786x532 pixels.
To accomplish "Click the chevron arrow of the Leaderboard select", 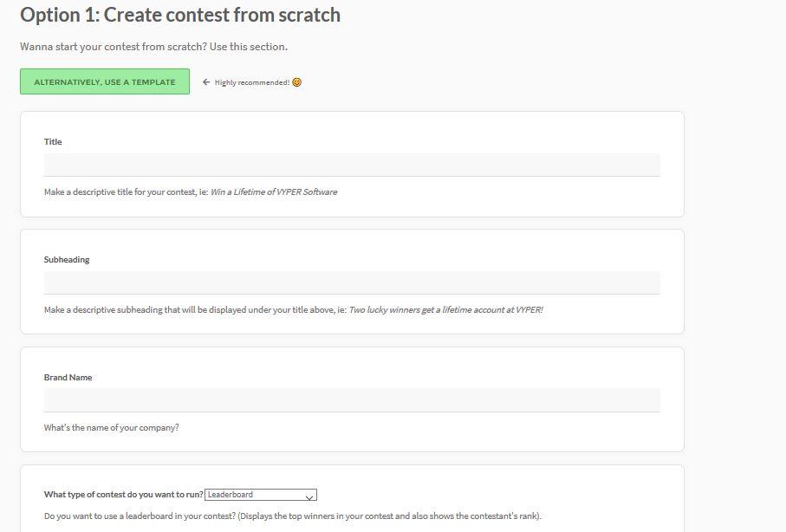I will 309,496.
